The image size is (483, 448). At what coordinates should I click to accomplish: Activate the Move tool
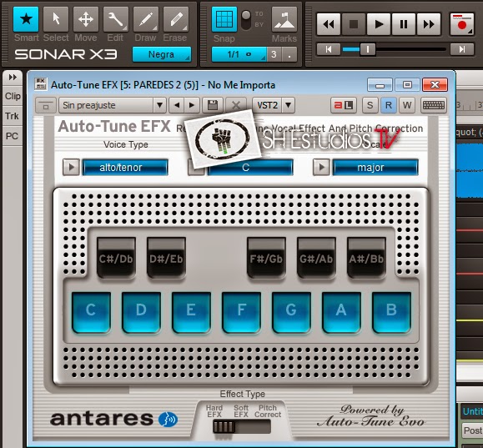point(86,19)
